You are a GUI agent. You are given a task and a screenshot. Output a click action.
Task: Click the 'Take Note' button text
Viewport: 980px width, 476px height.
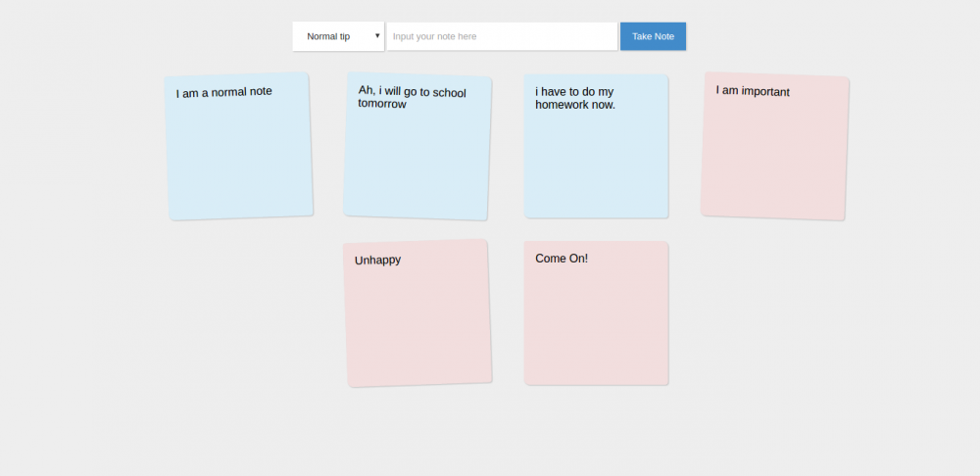[x=653, y=36]
